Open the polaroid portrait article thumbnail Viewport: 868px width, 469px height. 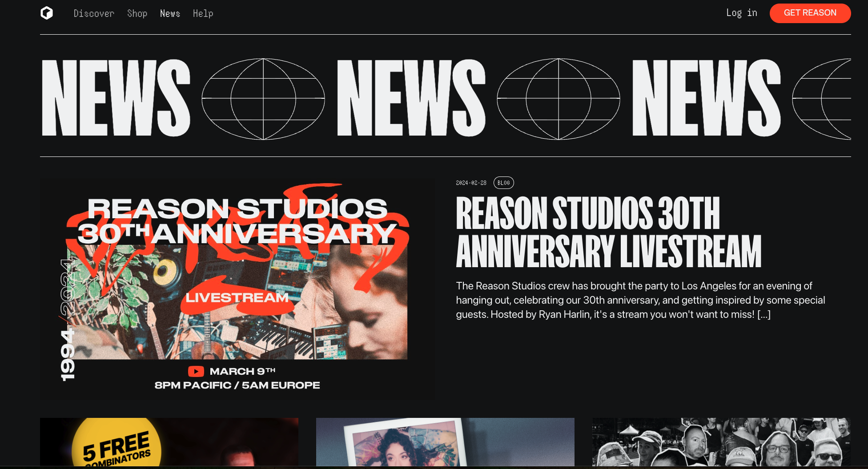click(445, 442)
